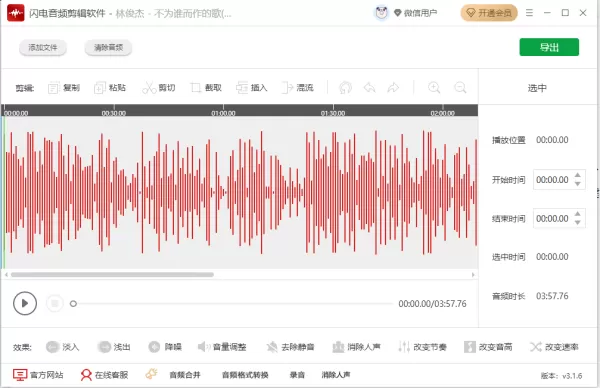
Task: Click the app logo icon in title bar
Action: [x=16, y=13]
